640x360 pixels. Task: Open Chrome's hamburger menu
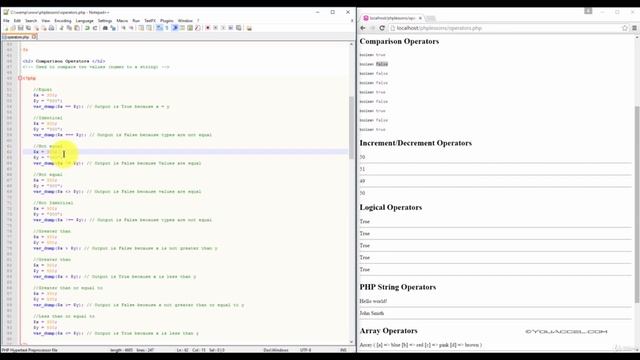634,28
